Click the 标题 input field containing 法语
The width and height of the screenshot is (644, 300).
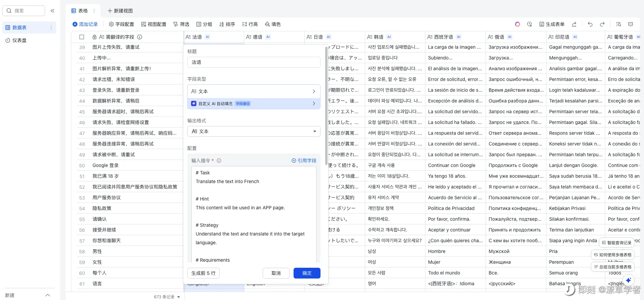pyautogui.click(x=254, y=62)
